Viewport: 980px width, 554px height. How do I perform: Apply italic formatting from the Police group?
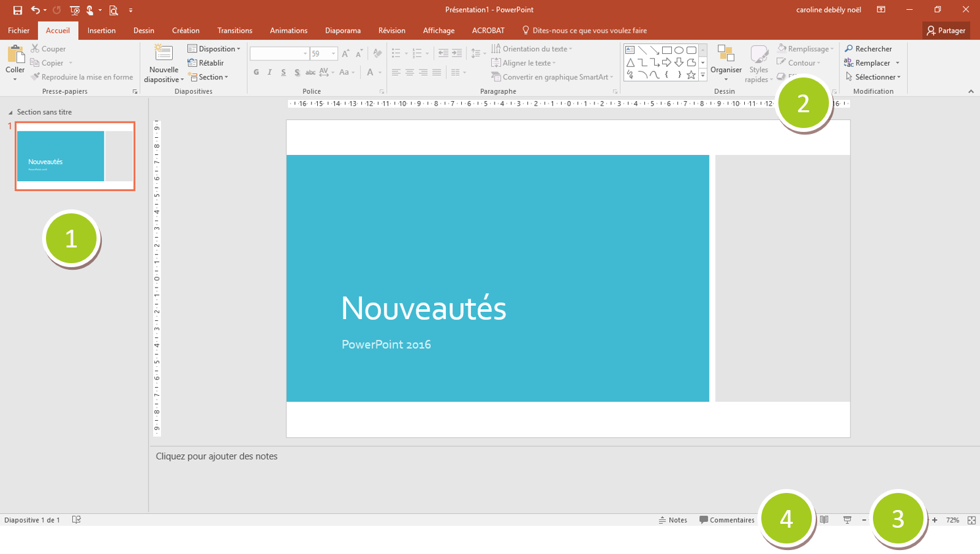click(270, 72)
